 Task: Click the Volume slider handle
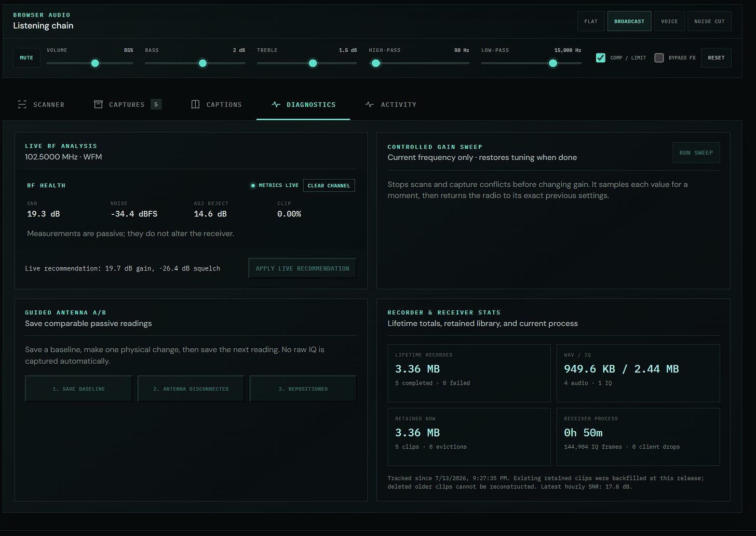pos(95,63)
